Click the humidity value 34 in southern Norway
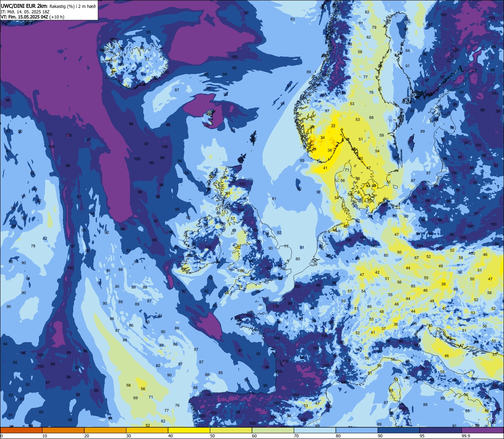The image size is (504, 439). point(322,137)
